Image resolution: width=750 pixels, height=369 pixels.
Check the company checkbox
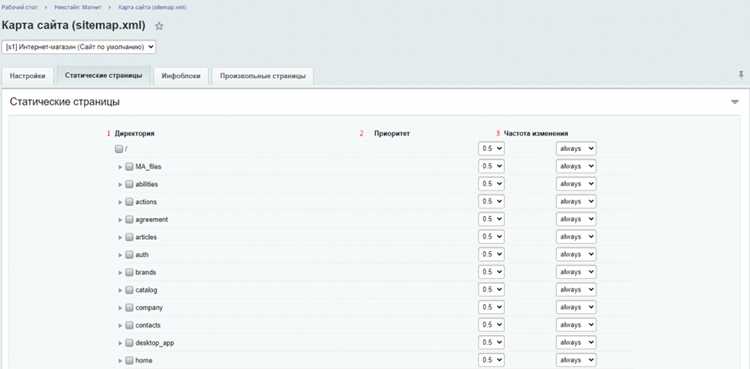[129, 308]
